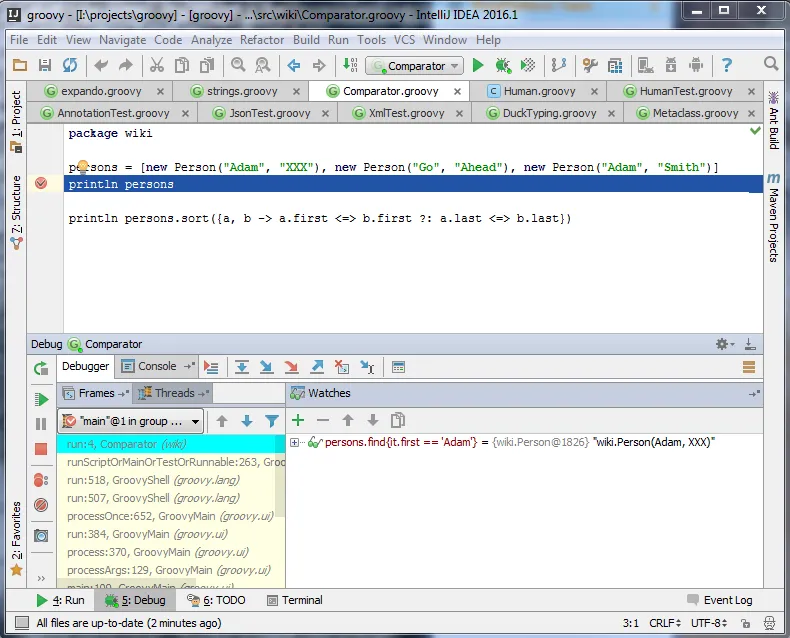The height and width of the screenshot is (638, 790).
Task: Click the Find magnifier icon
Action: click(x=238, y=65)
